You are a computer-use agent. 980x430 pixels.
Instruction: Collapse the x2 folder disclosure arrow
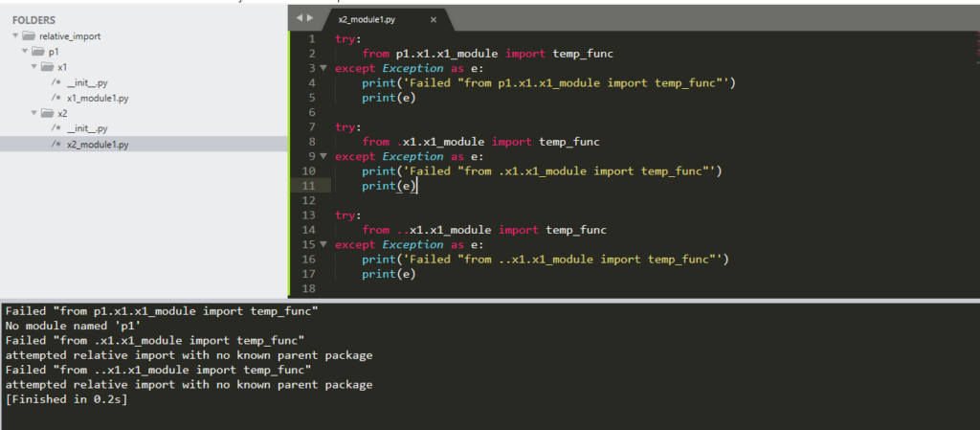pyautogui.click(x=34, y=113)
